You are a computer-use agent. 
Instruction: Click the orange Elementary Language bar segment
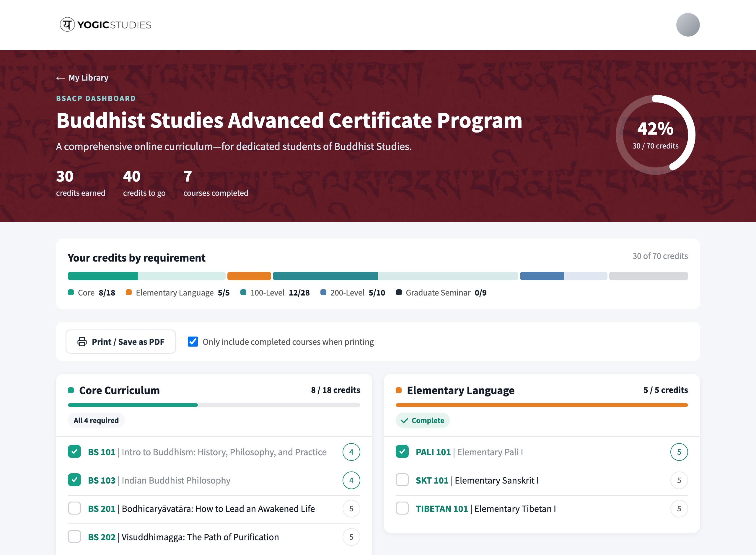click(249, 276)
